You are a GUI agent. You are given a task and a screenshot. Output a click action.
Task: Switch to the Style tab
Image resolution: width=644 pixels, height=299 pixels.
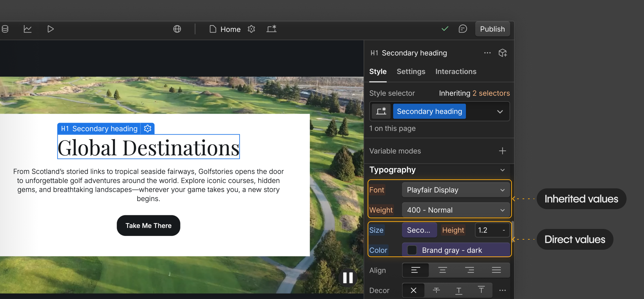(378, 71)
